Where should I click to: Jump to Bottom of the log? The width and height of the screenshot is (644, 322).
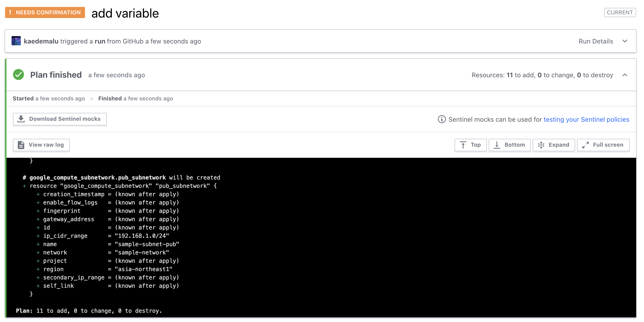pos(510,145)
